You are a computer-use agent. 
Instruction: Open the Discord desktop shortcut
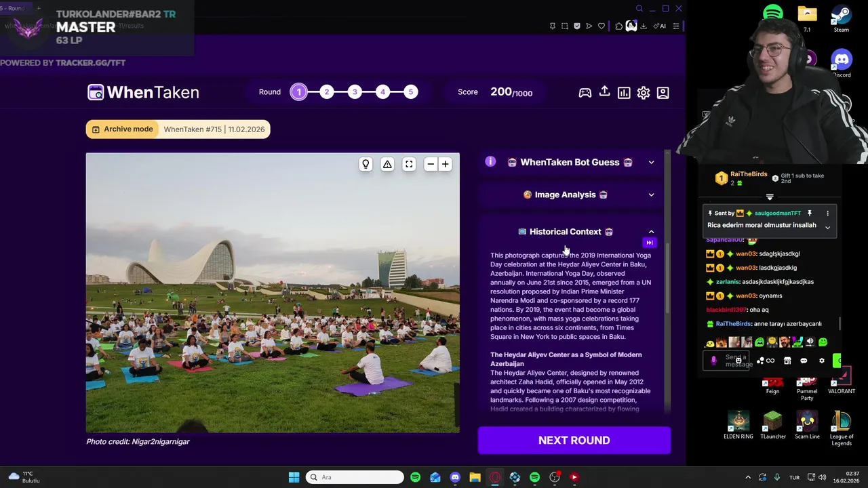pos(842,62)
